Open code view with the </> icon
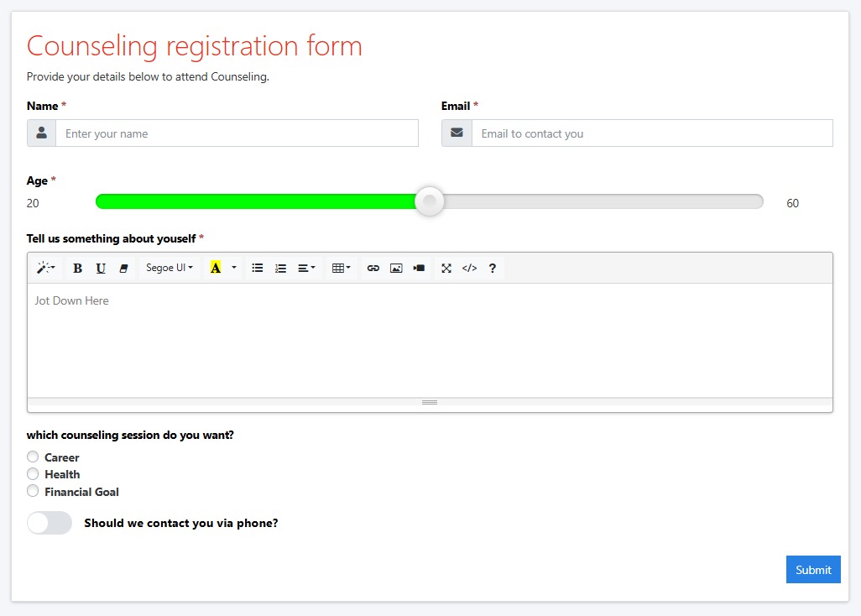Image resolution: width=861 pixels, height=616 pixels. 469,269
